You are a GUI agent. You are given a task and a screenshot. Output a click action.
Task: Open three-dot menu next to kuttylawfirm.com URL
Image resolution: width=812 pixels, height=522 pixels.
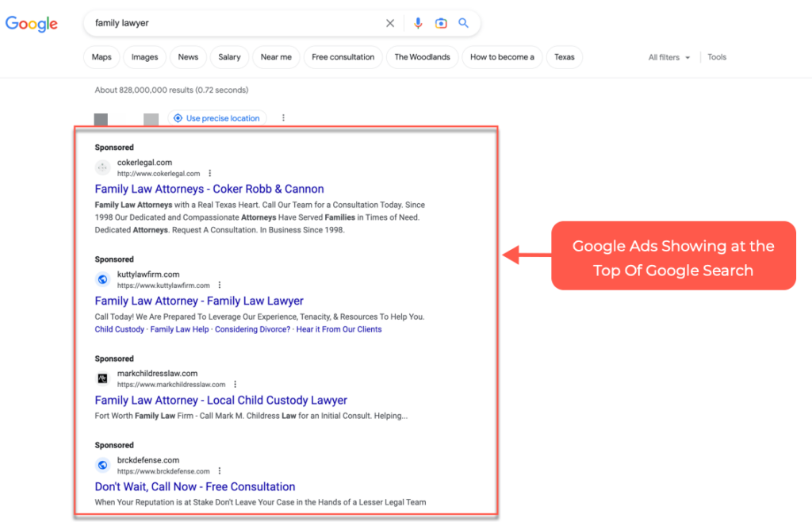(x=220, y=286)
